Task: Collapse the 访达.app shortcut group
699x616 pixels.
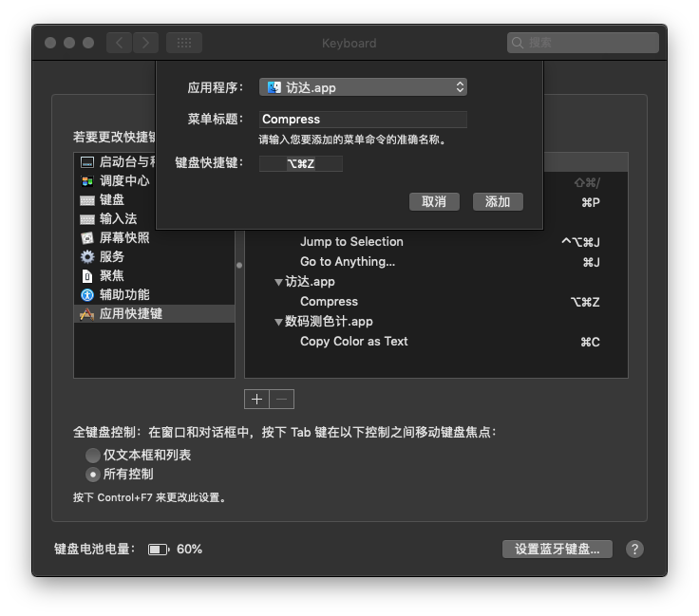Action: coord(278,282)
